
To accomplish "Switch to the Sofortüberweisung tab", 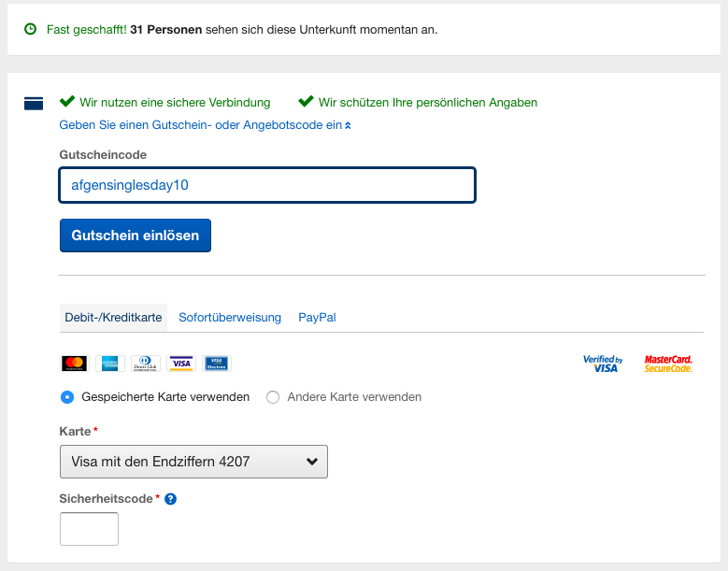I will click(x=230, y=318).
